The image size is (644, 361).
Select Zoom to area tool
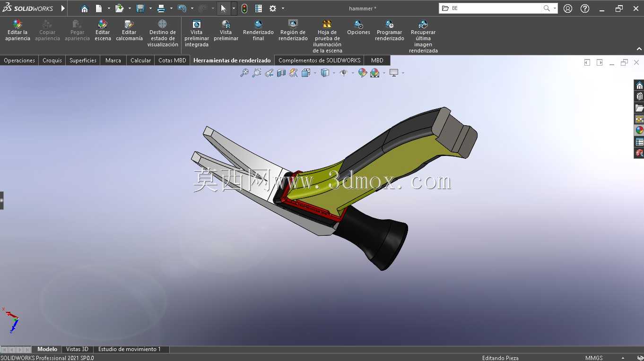(257, 73)
